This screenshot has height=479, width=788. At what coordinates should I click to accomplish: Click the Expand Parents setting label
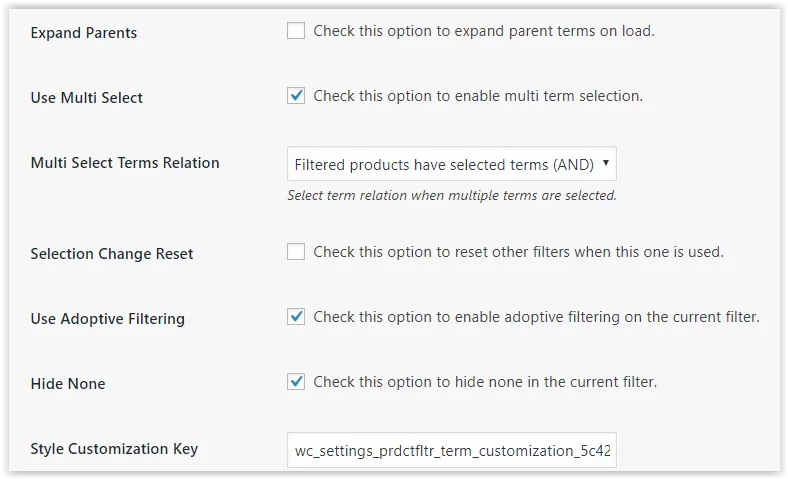pos(83,33)
